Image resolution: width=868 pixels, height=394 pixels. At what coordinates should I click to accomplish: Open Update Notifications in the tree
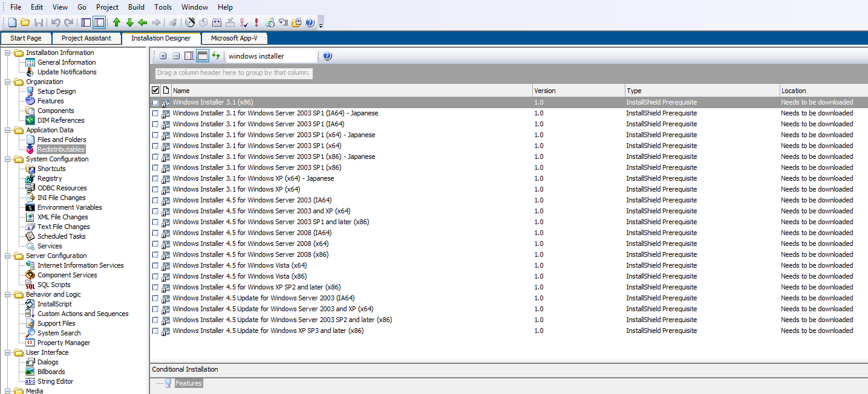[x=67, y=72]
